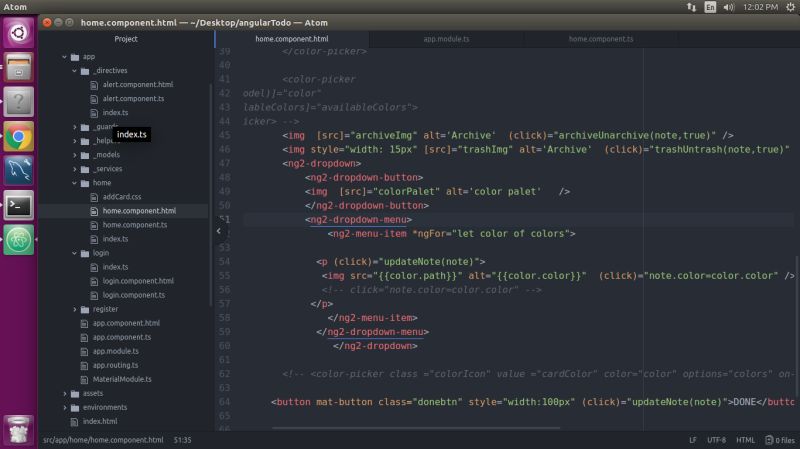Open the Trash in the launcher
This screenshot has height=449, width=800.
[19, 430]
